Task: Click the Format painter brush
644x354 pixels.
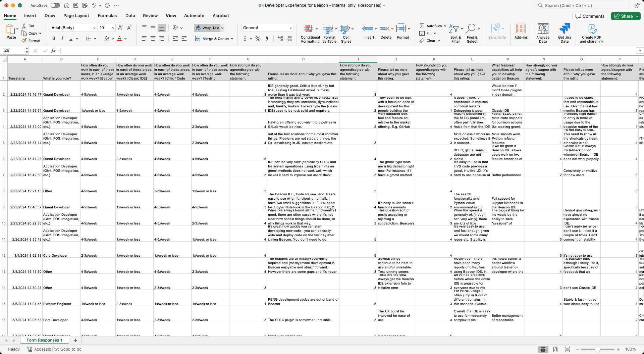Action: tap(24, 41)
